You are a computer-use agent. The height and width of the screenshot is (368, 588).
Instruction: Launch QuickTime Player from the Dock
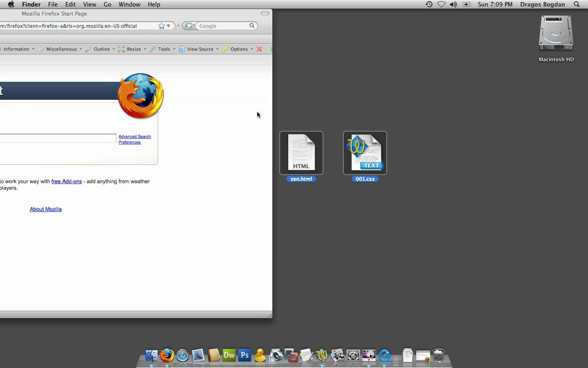(x=385, y=355)
